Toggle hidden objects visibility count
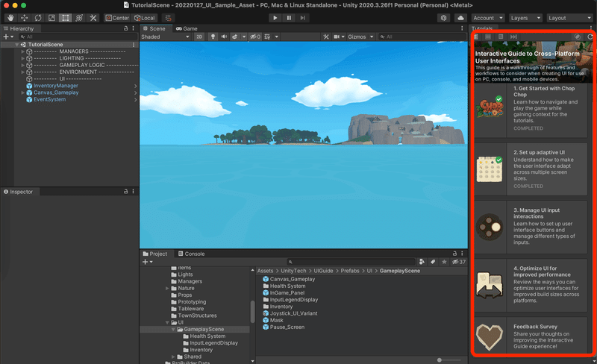 point(255,37)
